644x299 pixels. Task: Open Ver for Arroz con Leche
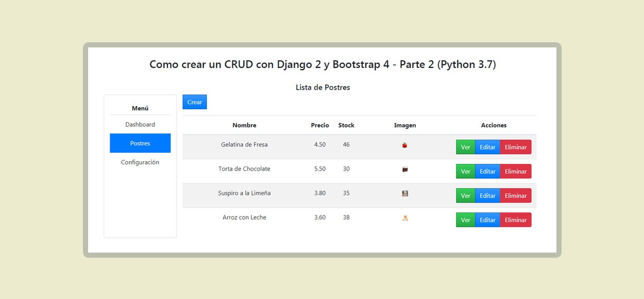click(x=466, y=220)
